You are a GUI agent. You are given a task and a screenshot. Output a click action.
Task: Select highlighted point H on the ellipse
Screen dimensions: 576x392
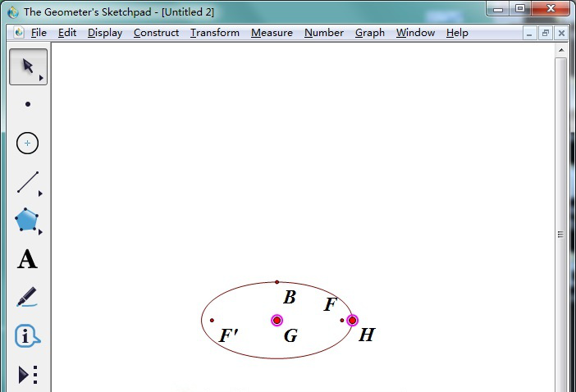[x=352, y=321]
